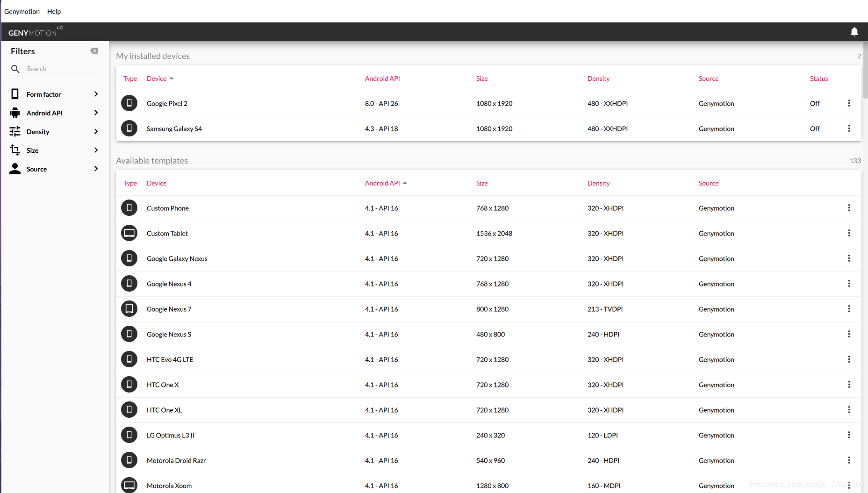Open more options for Google Nexus 7
Image resolution: width=868 pixels, height=493 pixels.
pyautogui.click(x=849, y=309)
